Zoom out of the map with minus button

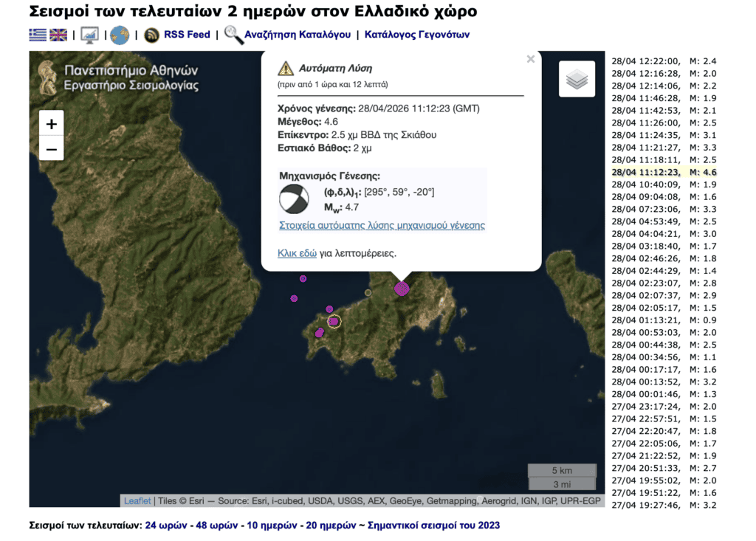[x=52, y=149]
